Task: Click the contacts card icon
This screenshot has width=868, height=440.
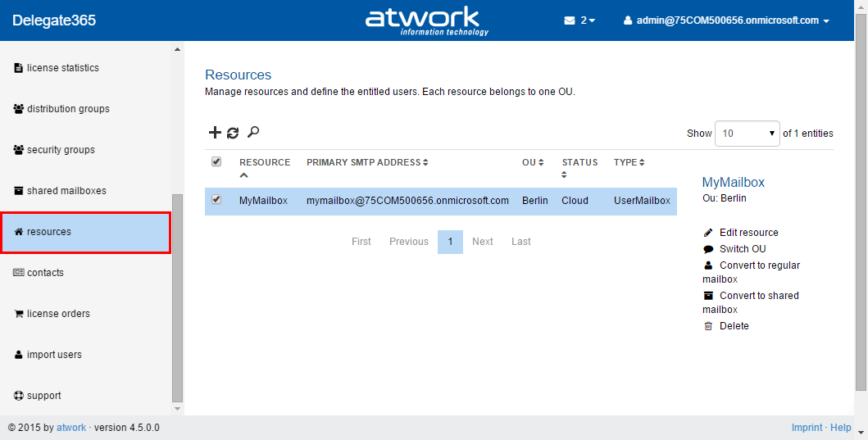Action: point(19,272)
